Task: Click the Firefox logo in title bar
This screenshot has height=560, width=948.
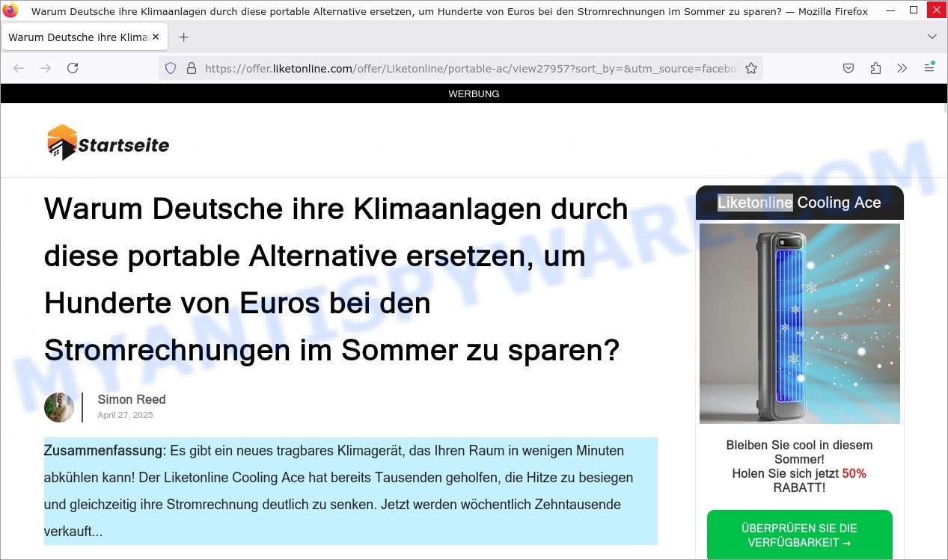Action: tap(10, 10)
